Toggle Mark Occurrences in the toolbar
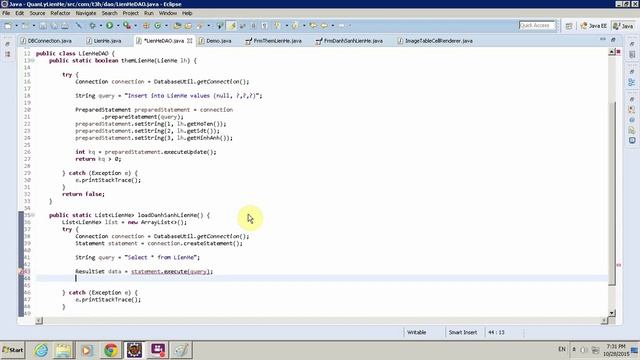The width and height of the screenshot is (640, 360). [x=232, y=26]
